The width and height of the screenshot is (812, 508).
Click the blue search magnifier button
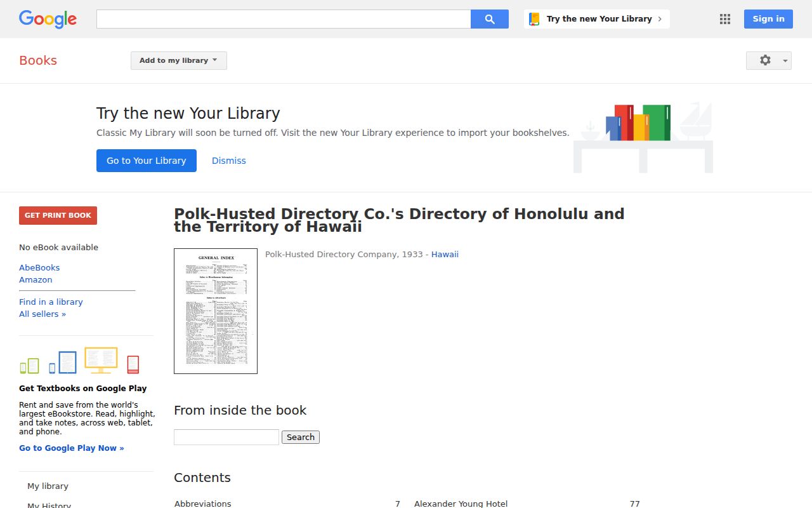coord(490,19)
